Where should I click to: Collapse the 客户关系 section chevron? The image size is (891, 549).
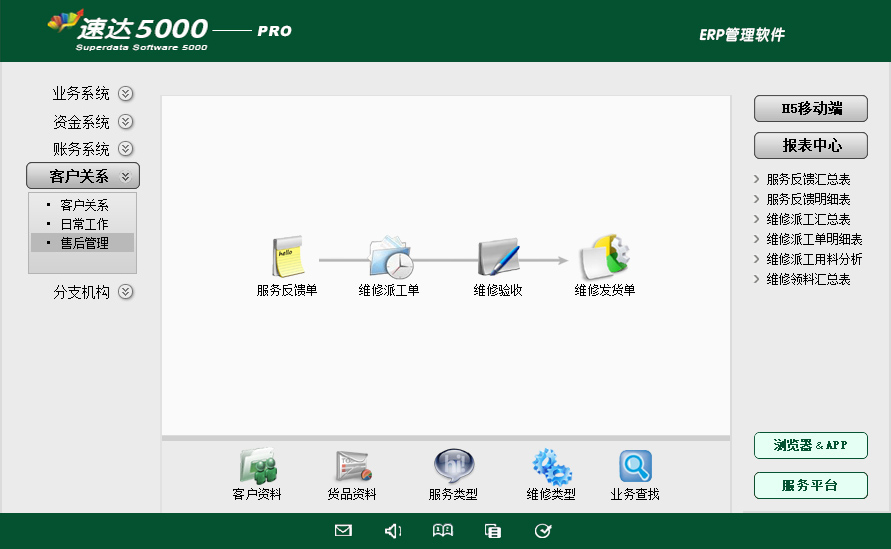pos(126,177)
